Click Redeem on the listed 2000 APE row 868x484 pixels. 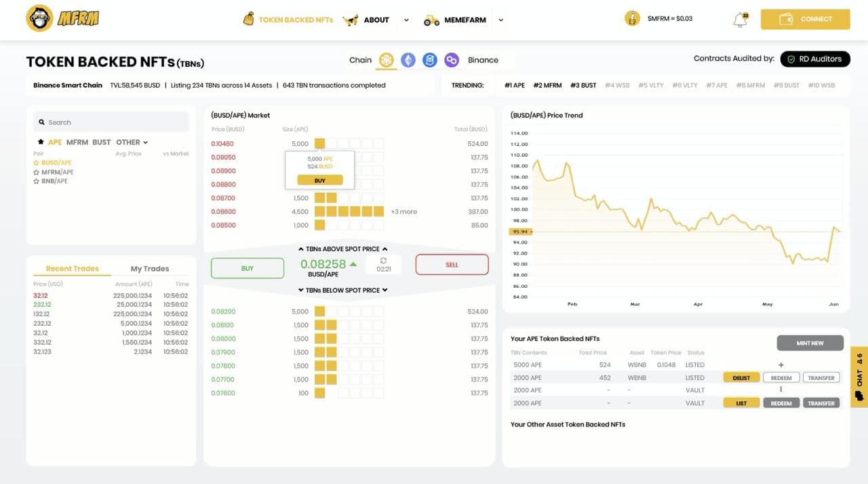point(781,377)
